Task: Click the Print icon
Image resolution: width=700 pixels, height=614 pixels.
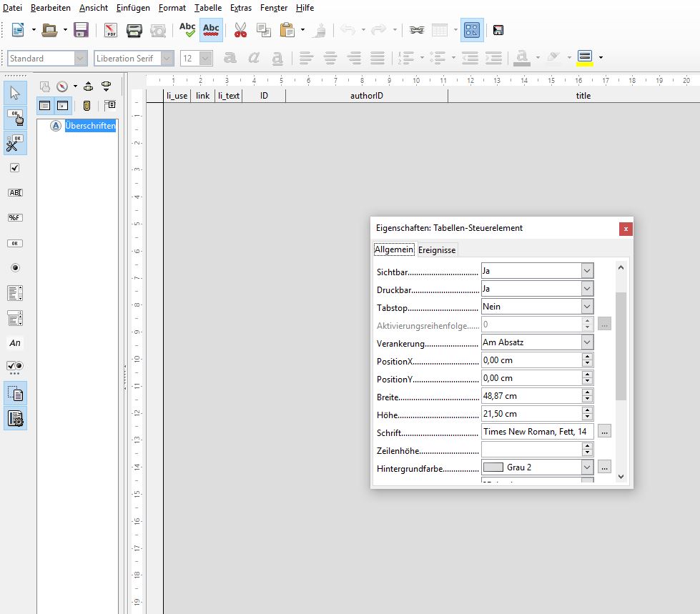Action: click(x=134, y=30)
